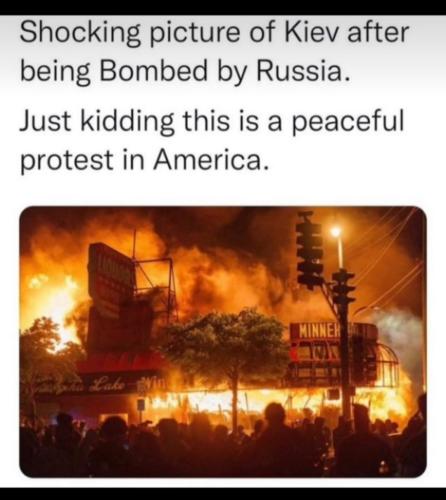Click the word "Bombed" in the post
This screenshot has height=500, width=446.
[x=154, y=70]
